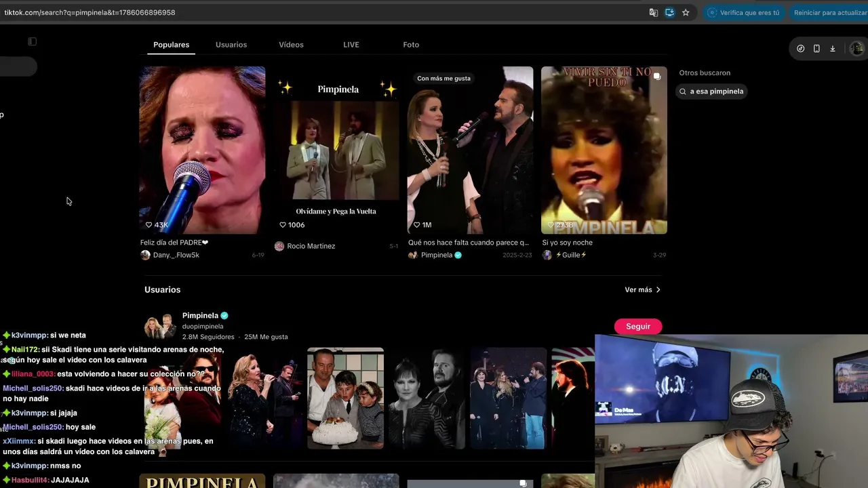Play the 'Con más me gusta' duet video
Screen dimensions: 868x488
click(x=471, y=150)
